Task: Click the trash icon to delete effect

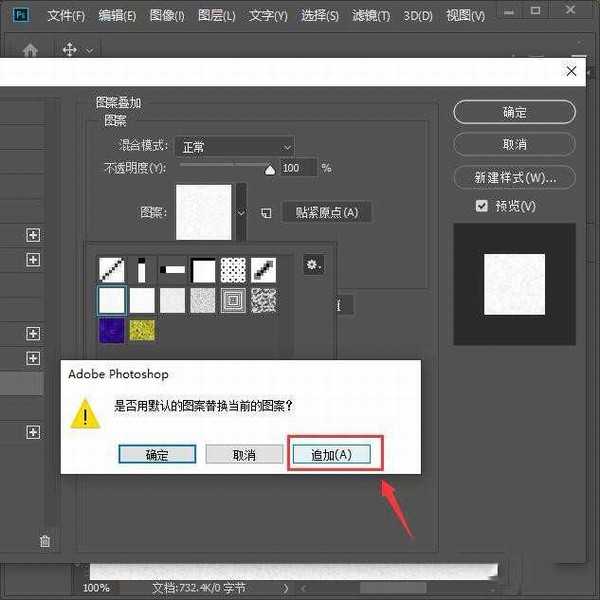Action: [x=44, y=541]
